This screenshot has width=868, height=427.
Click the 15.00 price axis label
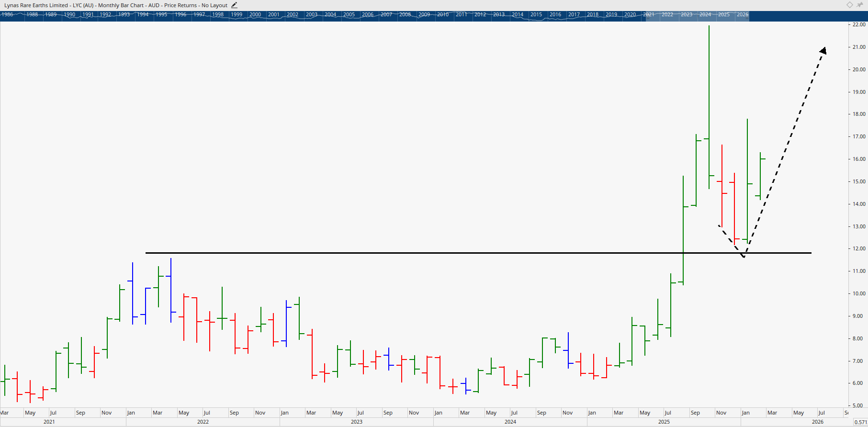[859, 181]
